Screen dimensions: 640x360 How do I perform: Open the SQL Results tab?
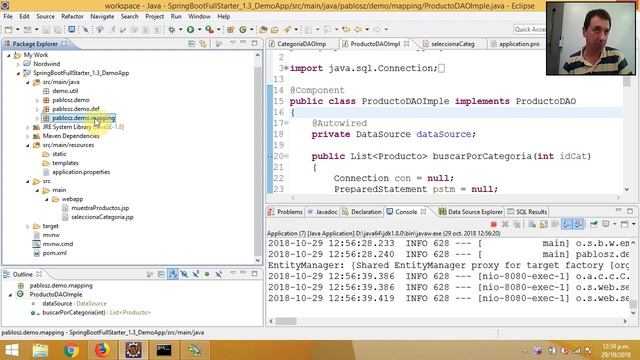(x=527, y=212)
